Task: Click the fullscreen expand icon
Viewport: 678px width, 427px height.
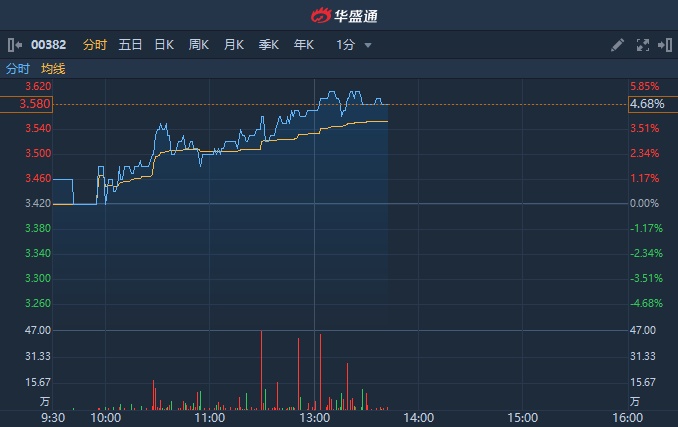Action: pyautogui.click(x=642, y=45)
